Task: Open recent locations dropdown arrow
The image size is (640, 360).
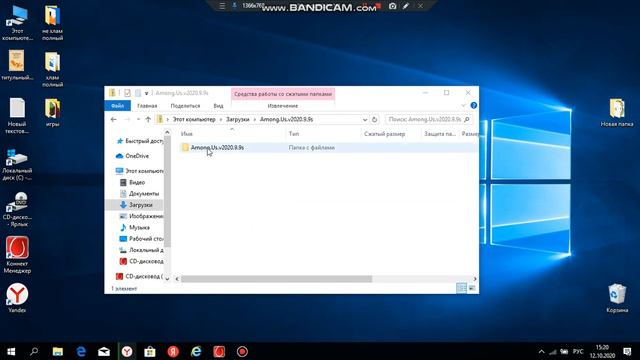Action: [x=138, y=120]
